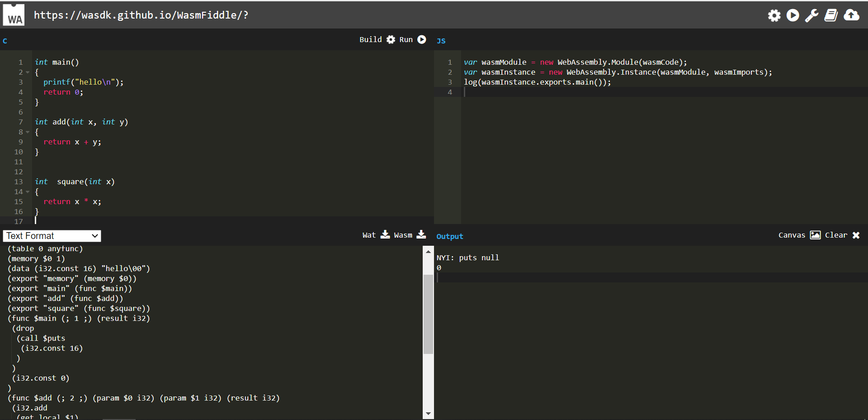The width and height of the screenshot is (868, 420).
Task: Click 'int add(int x, int y)' line
Action: [x=81, y=122]
